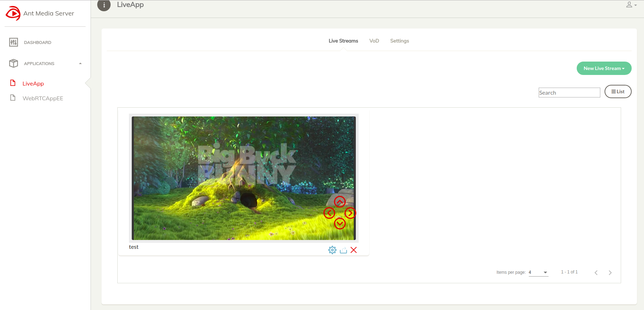Screen dimensions: 644x310
Task: Click the LiveApp page heading
Action: click(130, 5)
